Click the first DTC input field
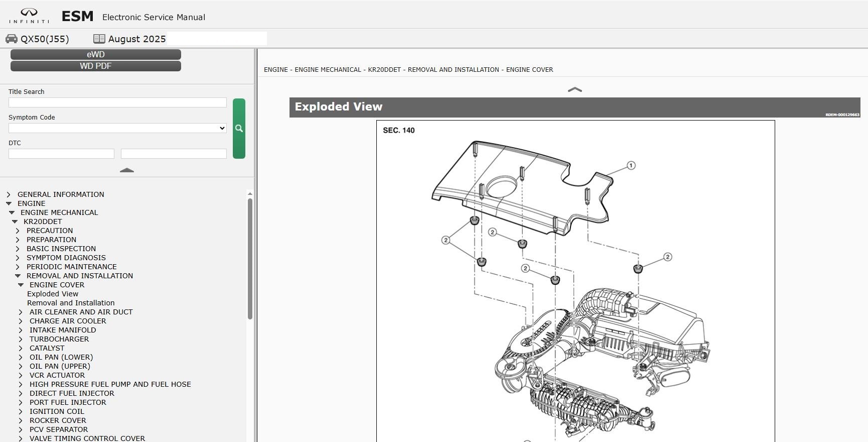This screenshot has width=868, height=442. (x=61, y=154)
